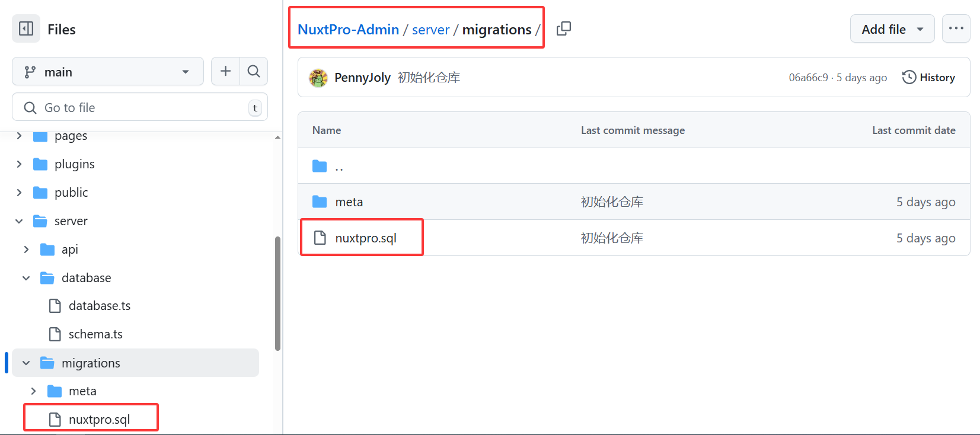Click the search magnifier button in sidebar
The width and height of the screenshot is (980, 435).
tap(254, 72)
